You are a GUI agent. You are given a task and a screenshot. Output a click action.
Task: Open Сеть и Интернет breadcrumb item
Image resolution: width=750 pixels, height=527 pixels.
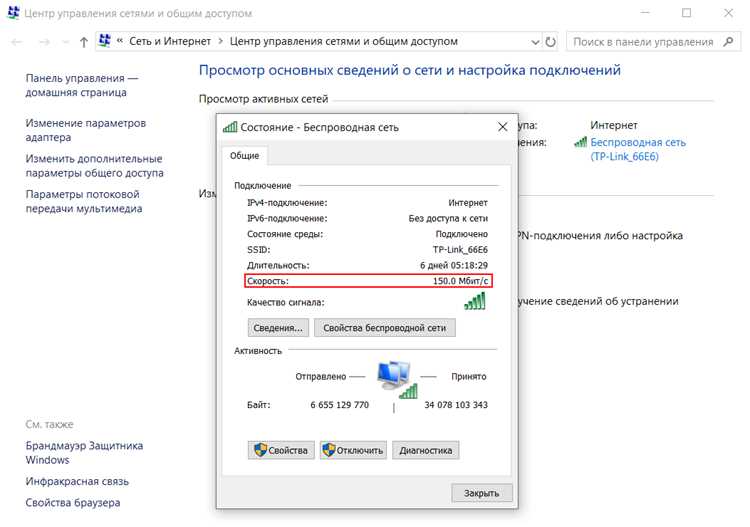(x=170, y=42)
